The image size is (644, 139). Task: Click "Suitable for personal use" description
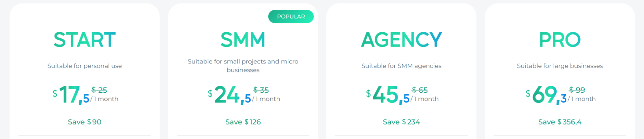pos(84,66)
